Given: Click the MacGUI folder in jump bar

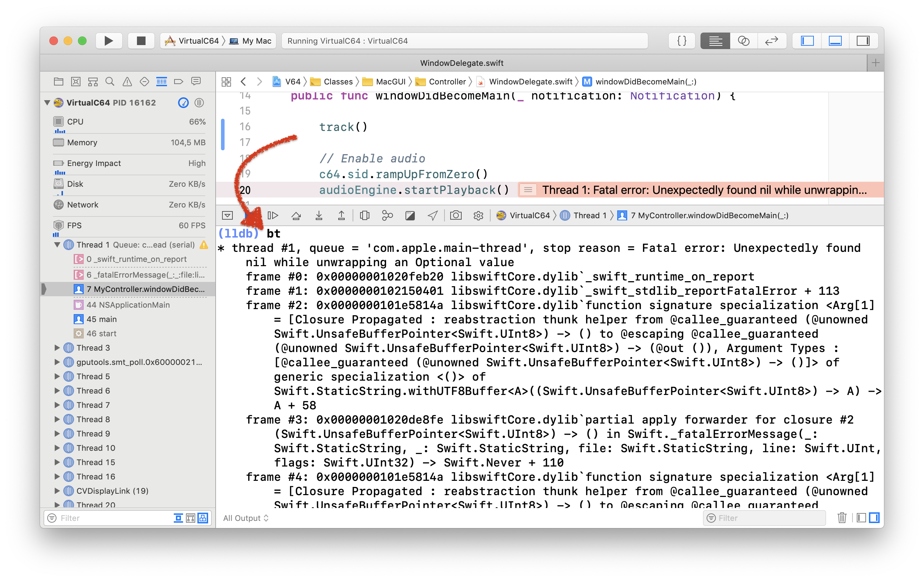Looking at the screenshot, I should [x=384, y=82].
